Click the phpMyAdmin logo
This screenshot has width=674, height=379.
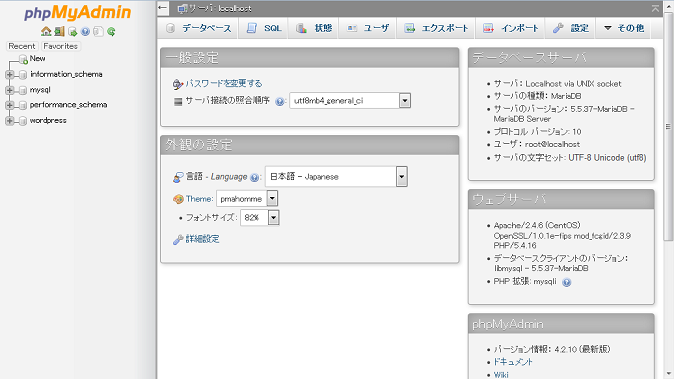click(77, 12)
